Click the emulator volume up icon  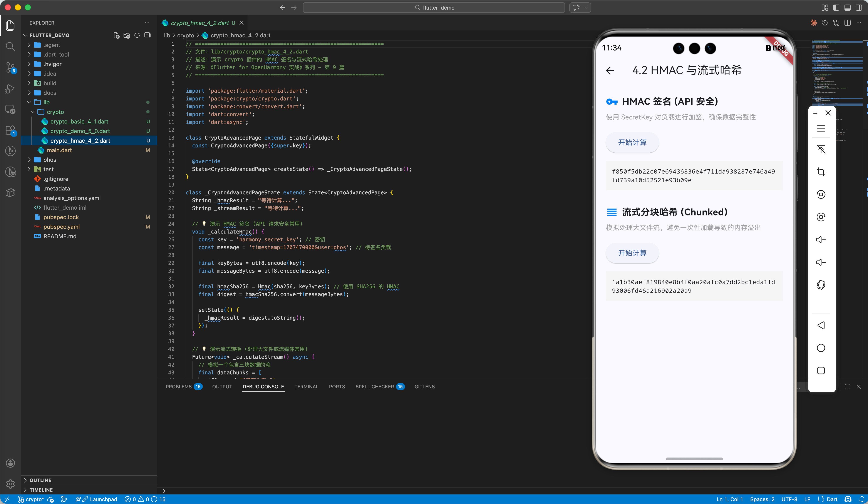pyautogui.click(x=821, y=240)
